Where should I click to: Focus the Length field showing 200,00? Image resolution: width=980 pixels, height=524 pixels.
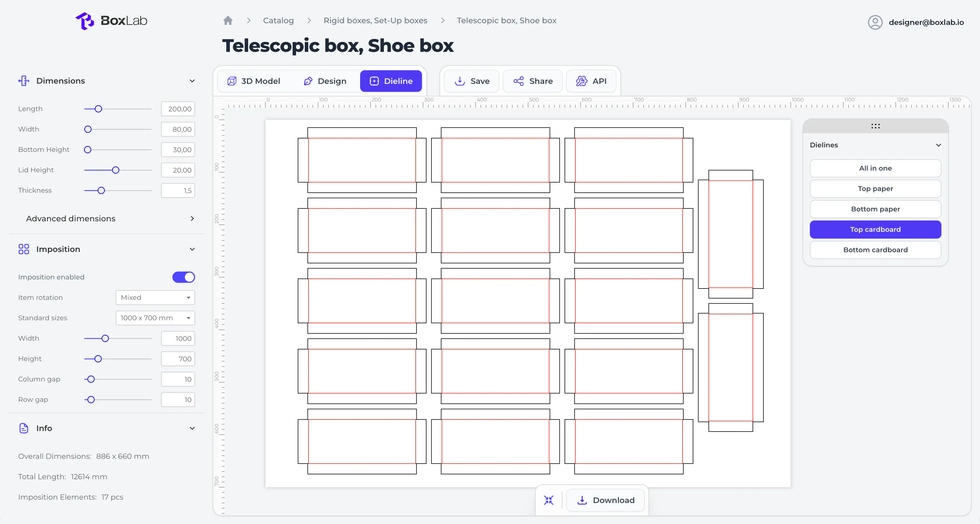pos(178,109)
